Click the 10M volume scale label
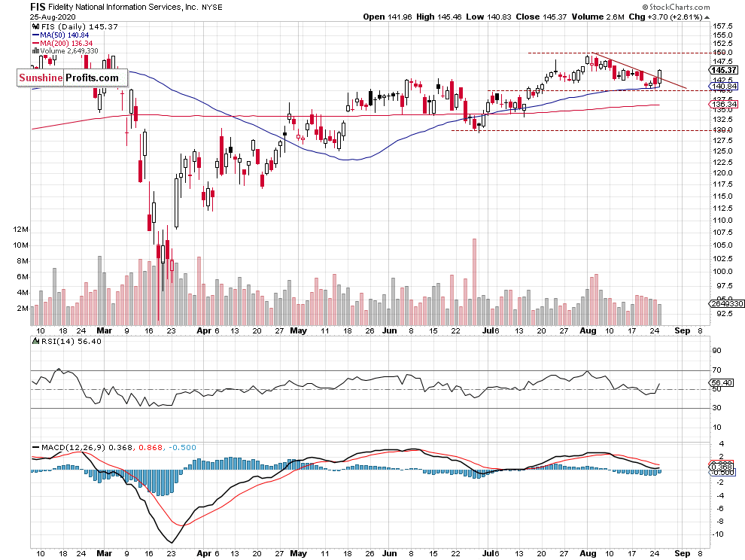 pyautogui.click(x=21, y=245)
